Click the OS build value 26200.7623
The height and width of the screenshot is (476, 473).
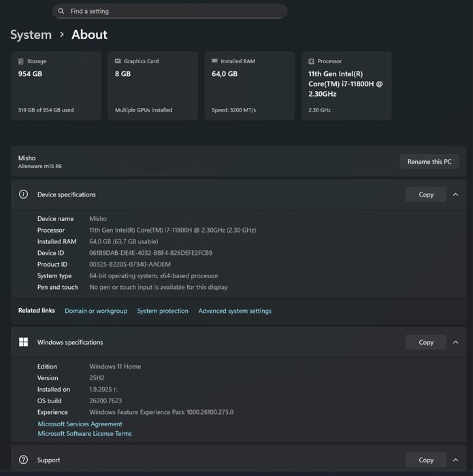tap(105, 401)
